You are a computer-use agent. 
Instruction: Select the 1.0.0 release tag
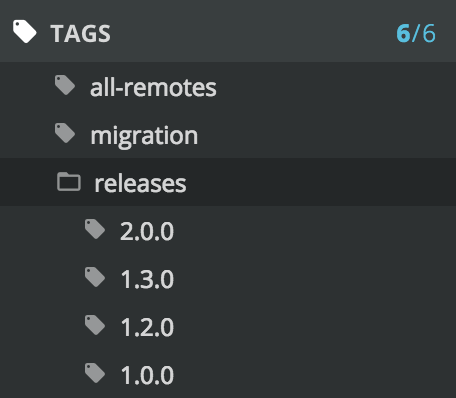[228, 374]
